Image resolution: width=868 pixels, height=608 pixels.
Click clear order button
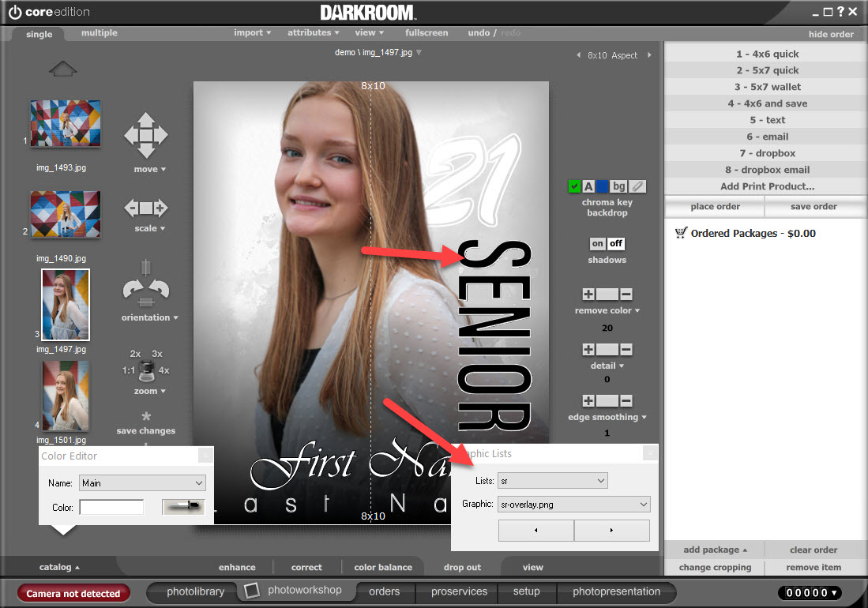tap(814, 550)
